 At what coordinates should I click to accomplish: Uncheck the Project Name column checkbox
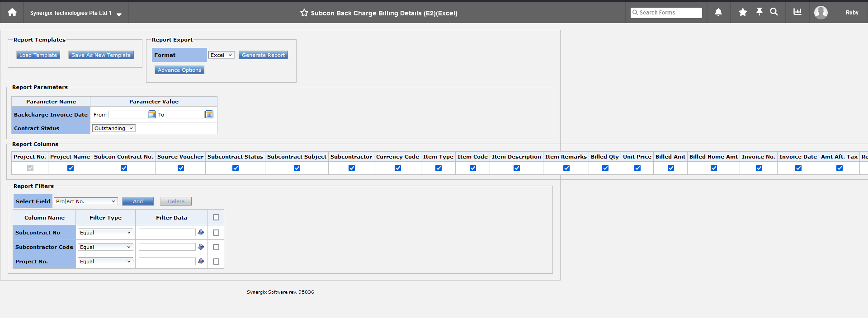(x=70, y=168)
